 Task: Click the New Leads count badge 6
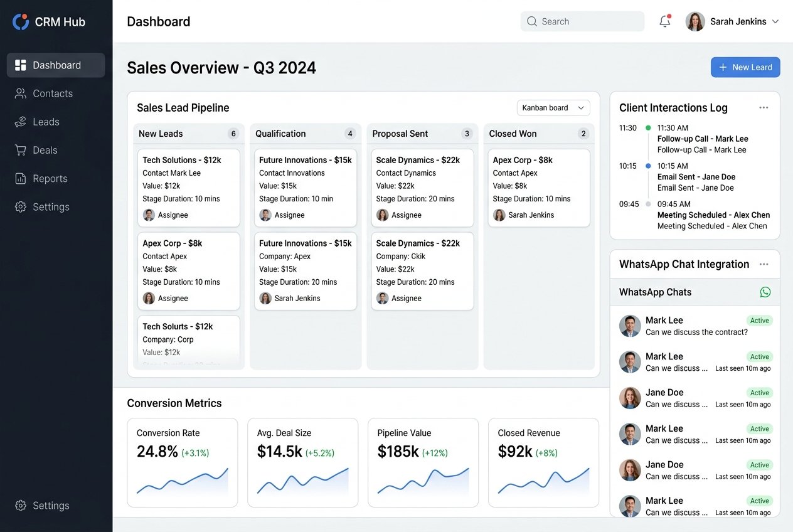pos(233,134)
